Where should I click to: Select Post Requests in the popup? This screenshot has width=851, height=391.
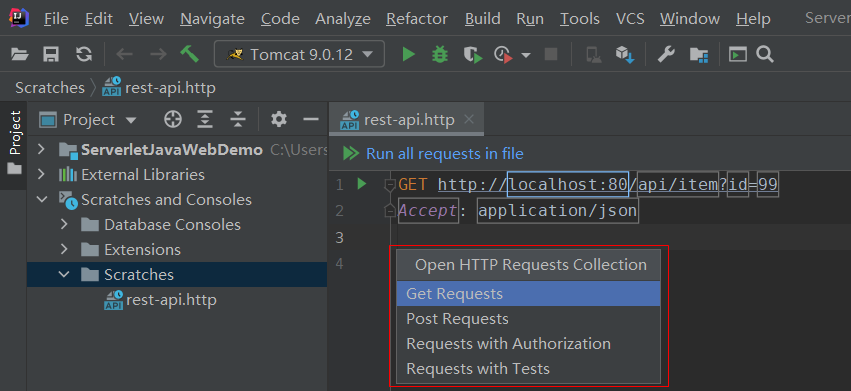(x=529, y=319)
